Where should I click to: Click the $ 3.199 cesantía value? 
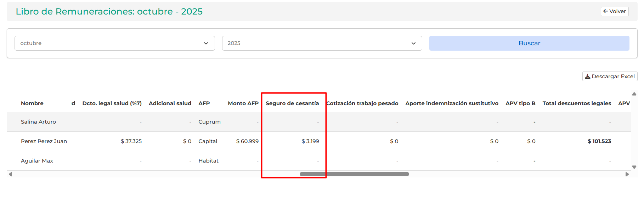tap(310, 141)
